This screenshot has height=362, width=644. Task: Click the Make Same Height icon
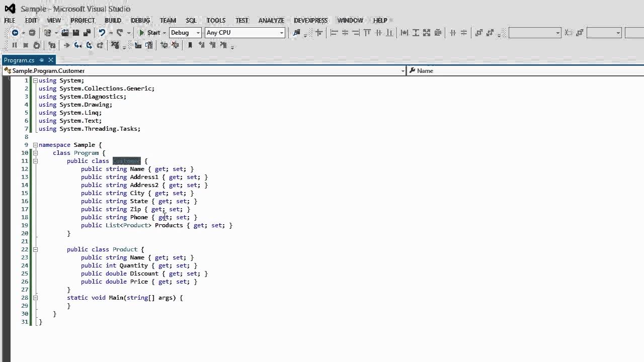pos(416,33)
